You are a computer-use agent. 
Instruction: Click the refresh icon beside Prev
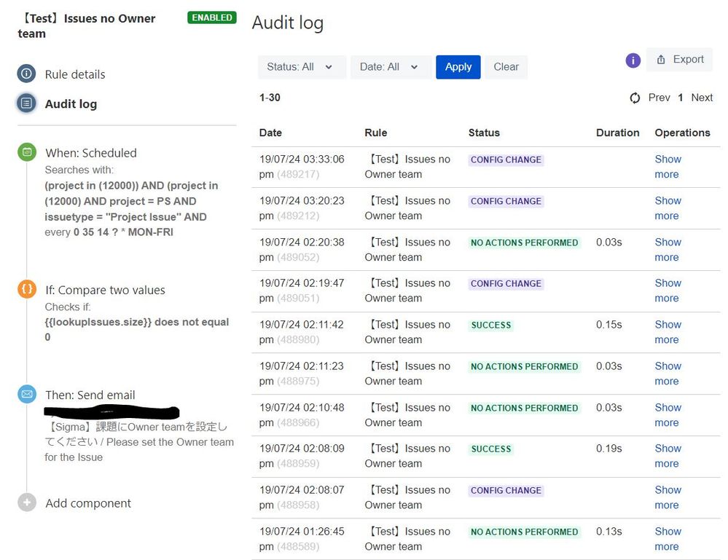pyautogui.click(x=635, y=98)
